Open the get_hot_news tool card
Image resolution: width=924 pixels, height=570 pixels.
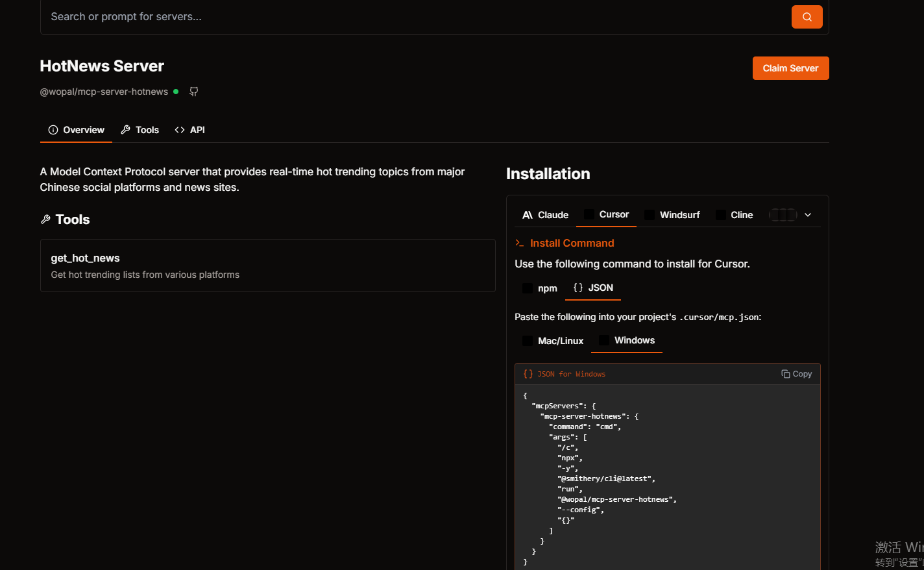[x=267, y=266]
